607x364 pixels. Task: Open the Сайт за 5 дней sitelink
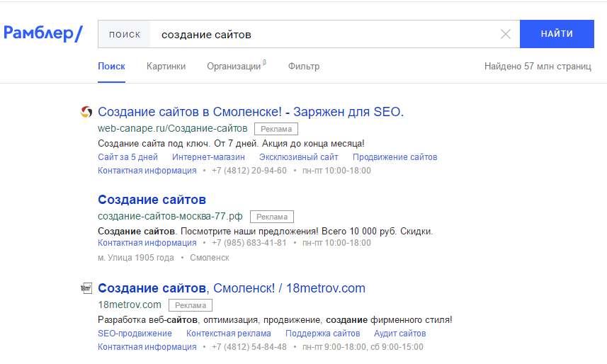click(127, 157)
